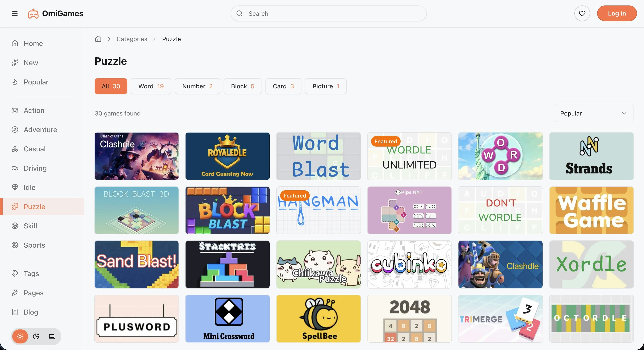Click the OmiGames controller logo

tap(33, 14)
